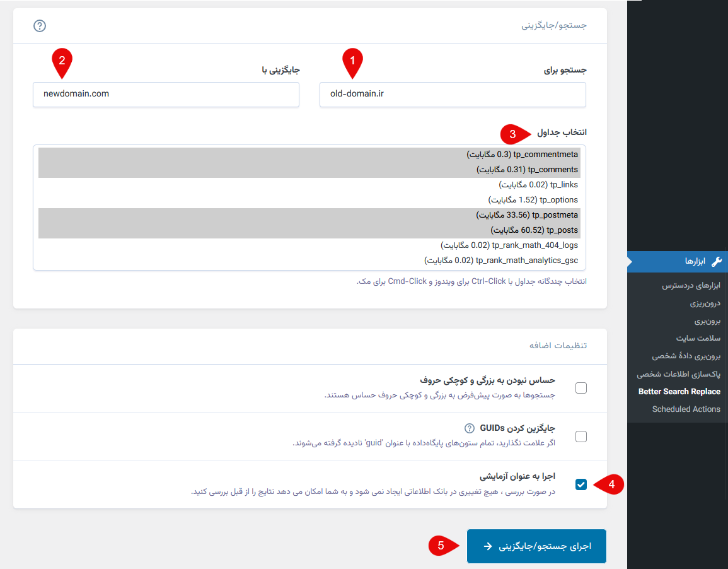Open درون‌ریزی submenu item
The width and height of the screenshot is (728, 569).
point(705,303)
